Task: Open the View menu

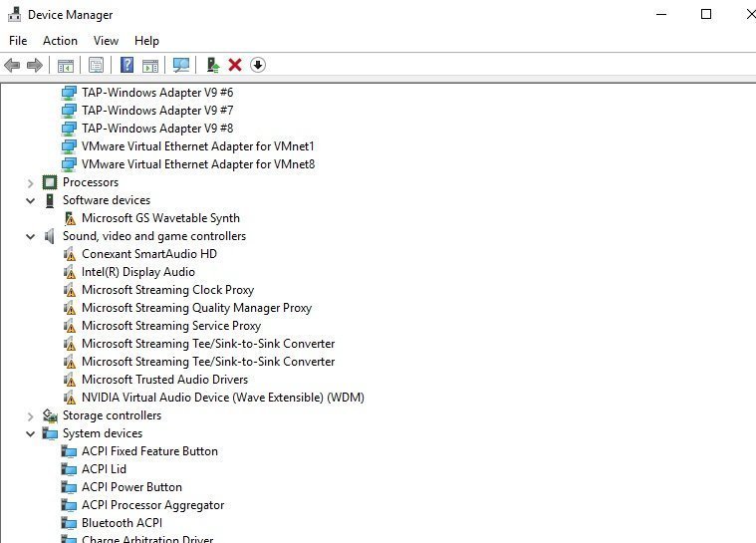Action: [x=106, y=41]
